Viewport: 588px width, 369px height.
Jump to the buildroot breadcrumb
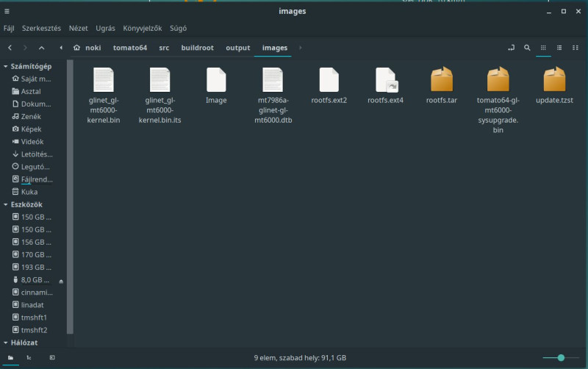pos(197,48)
